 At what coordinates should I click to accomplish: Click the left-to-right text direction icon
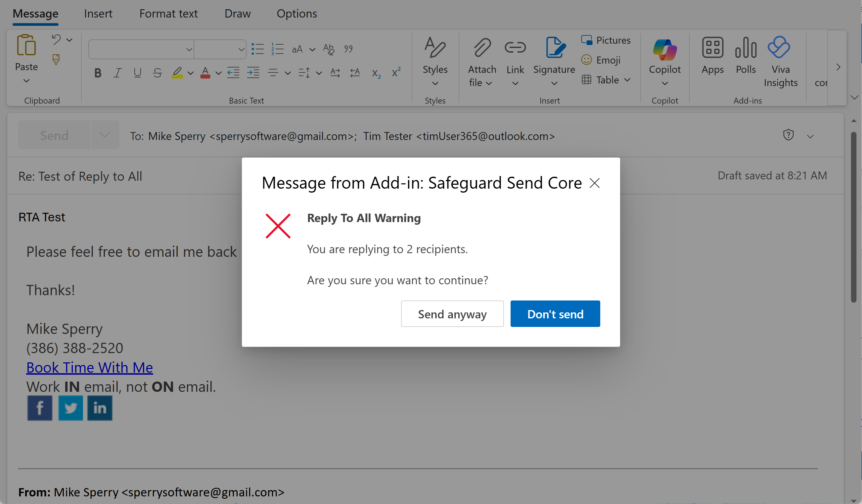click(335, 72)
